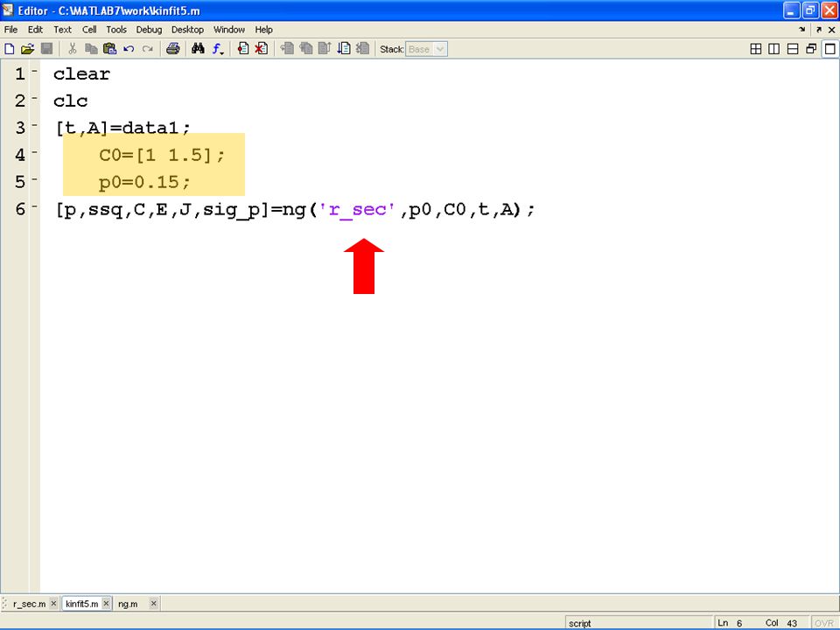
Task: Click 'script' in the status bar
Action: tap(579, 624)
